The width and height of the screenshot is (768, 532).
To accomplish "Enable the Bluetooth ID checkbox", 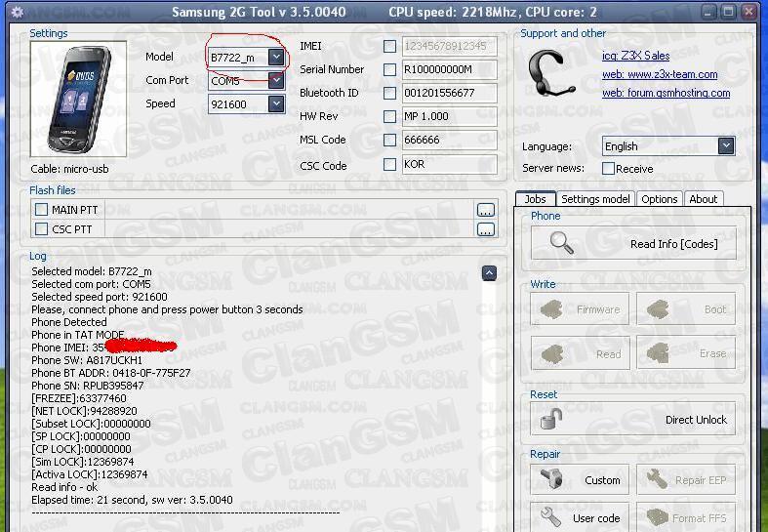I will tap(390, 93).
